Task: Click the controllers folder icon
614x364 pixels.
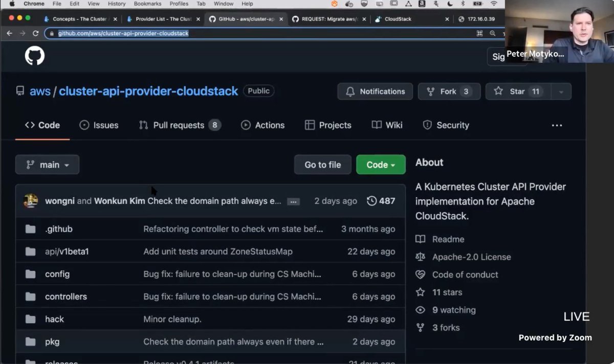Action: coord(31,297)
